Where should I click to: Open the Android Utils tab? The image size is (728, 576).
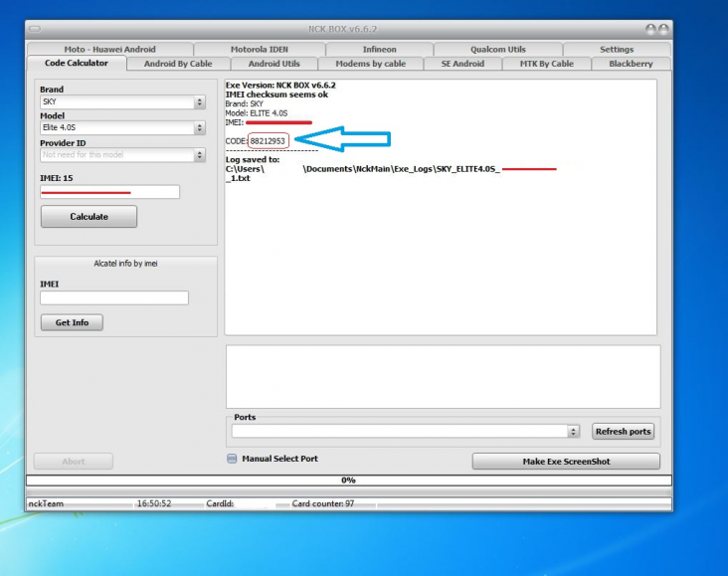tap(273, 64)
